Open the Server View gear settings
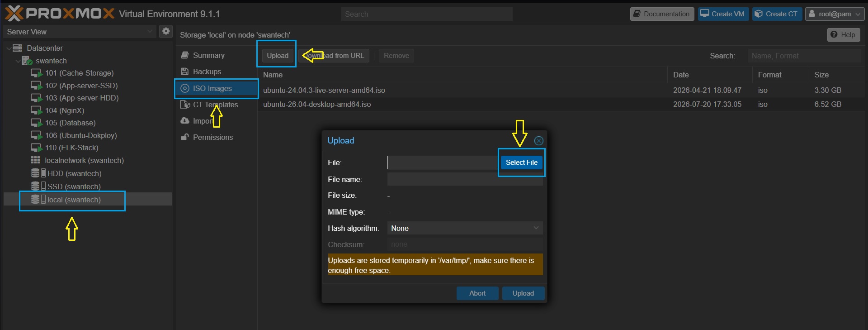Screen dimensions: 868x330 point(166,31)
